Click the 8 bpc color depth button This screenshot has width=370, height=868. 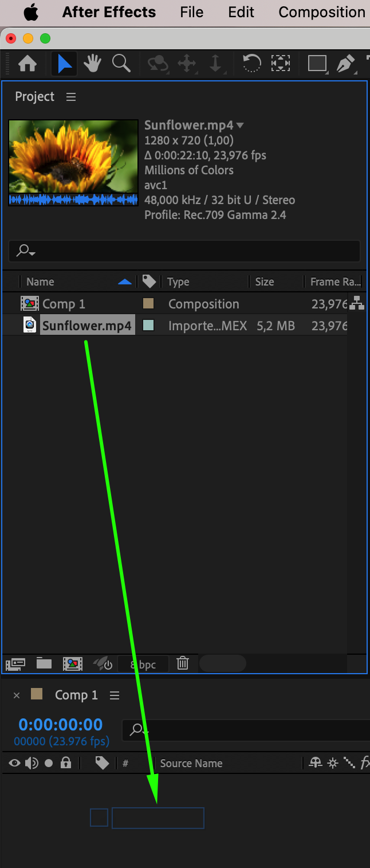[143, 664]
